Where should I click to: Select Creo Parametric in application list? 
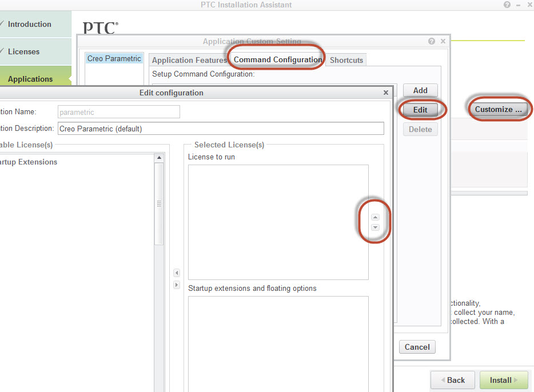point(114,58)
